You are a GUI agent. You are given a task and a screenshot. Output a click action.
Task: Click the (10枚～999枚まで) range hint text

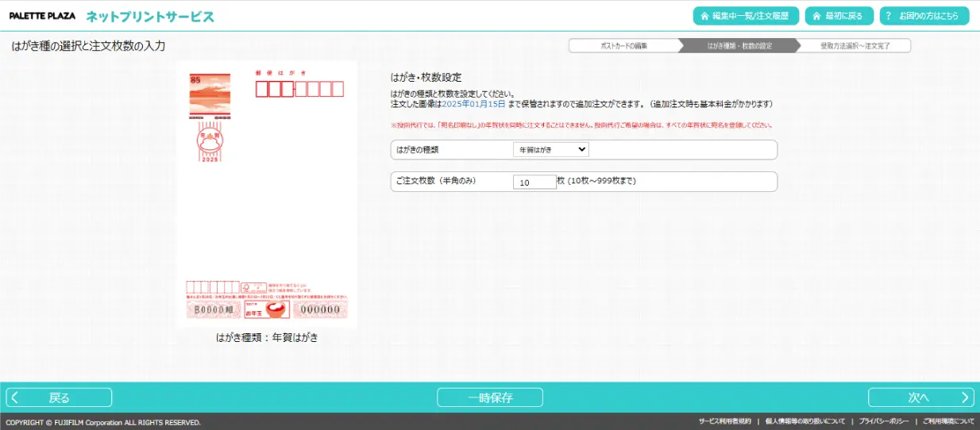pyautogui.click(x=602, y=181)
